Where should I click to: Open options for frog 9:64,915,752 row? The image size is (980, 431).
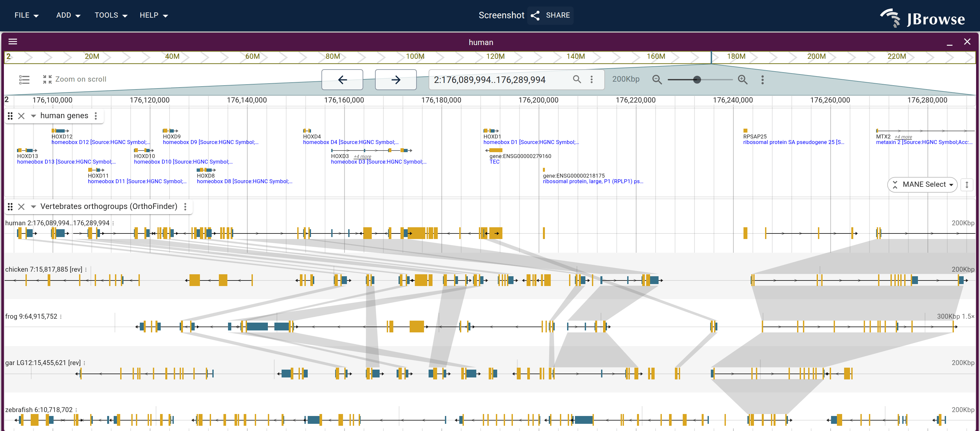click(60, 316)
